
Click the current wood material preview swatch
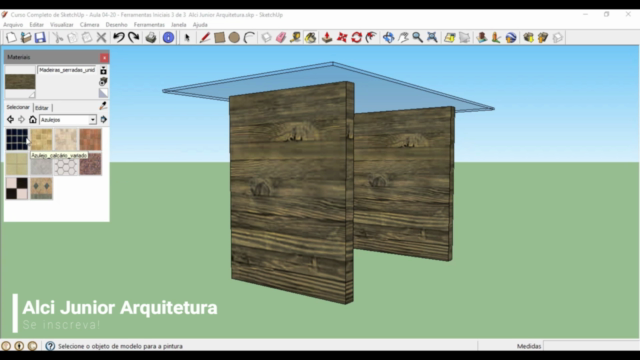[20, 82]
